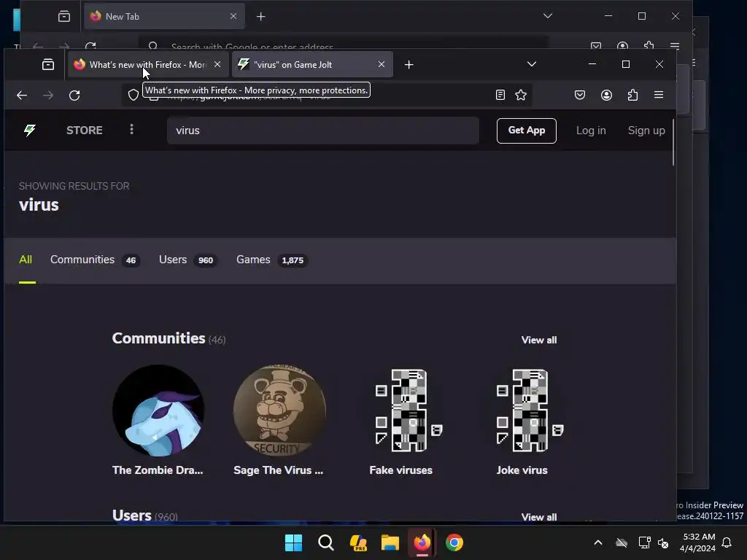
Task: Click the page vertical scrollbar
Action: 673,141
